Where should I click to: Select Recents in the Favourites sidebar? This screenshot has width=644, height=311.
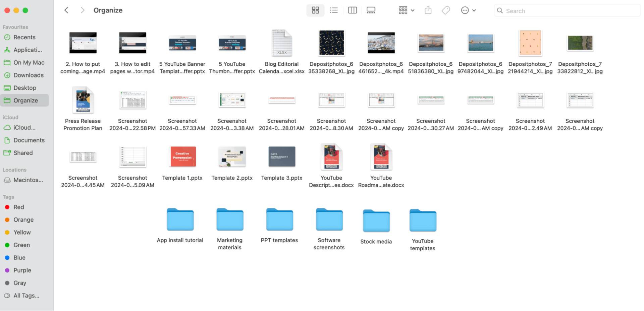coord(25,37)
